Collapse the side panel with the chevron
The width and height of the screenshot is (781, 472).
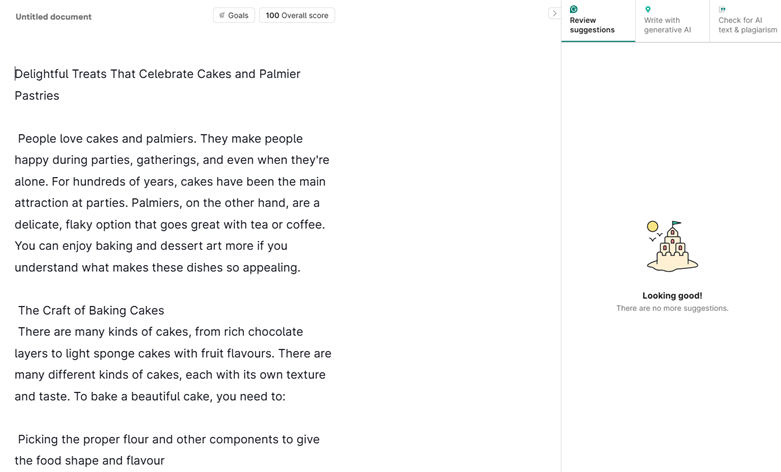tap(554, 13)
